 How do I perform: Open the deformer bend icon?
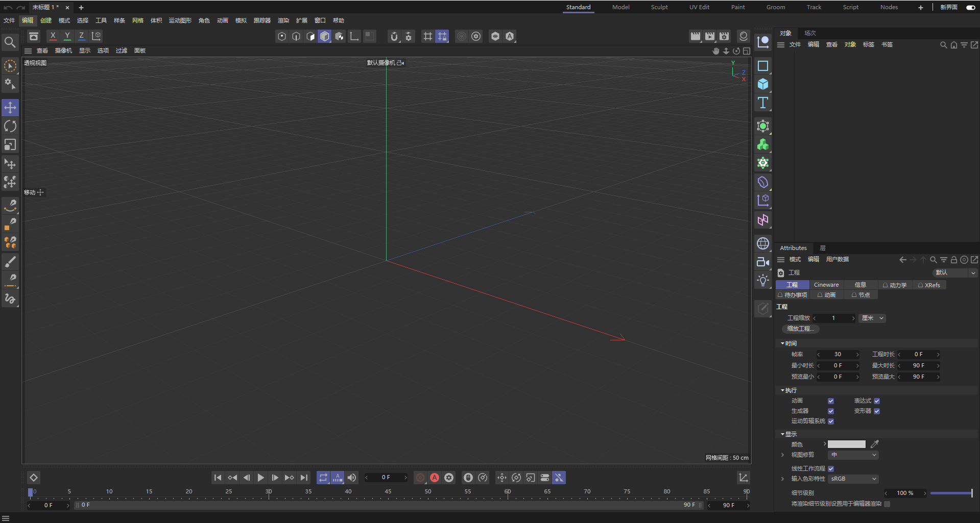click(763, 182)
